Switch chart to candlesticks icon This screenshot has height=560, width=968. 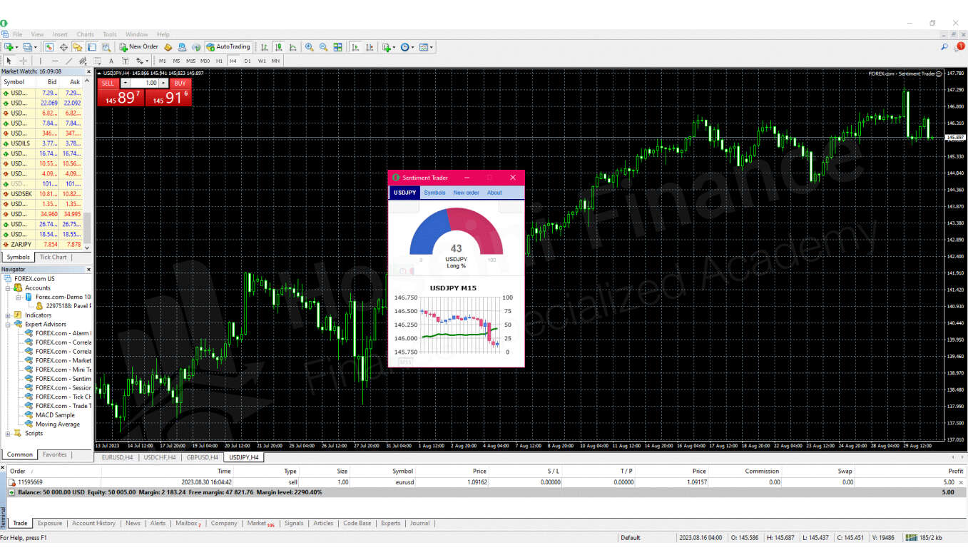pyautogui.click(x=278, y=47)
